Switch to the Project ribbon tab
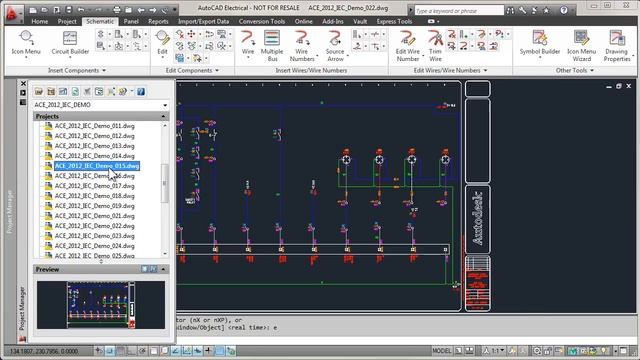Viewport: 640px width, 360px height. (67, 21)
